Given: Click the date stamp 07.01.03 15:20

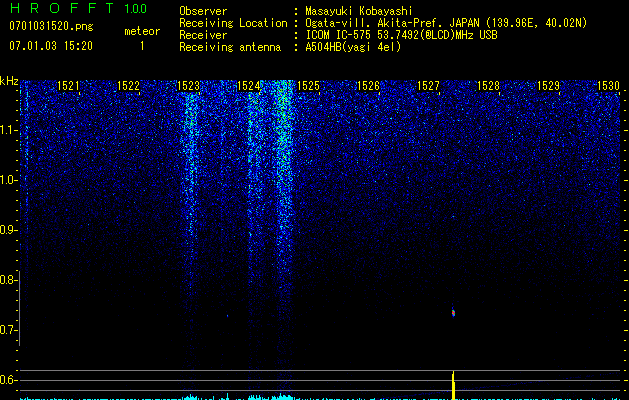Looking at the screenshot, I should [51, 46].
